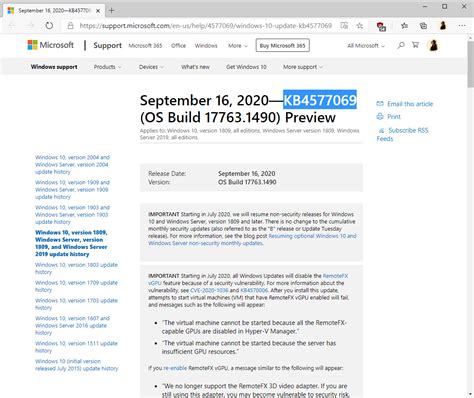Click the Microsoft logo
The image size is (474, 398).
click(50, 45)
